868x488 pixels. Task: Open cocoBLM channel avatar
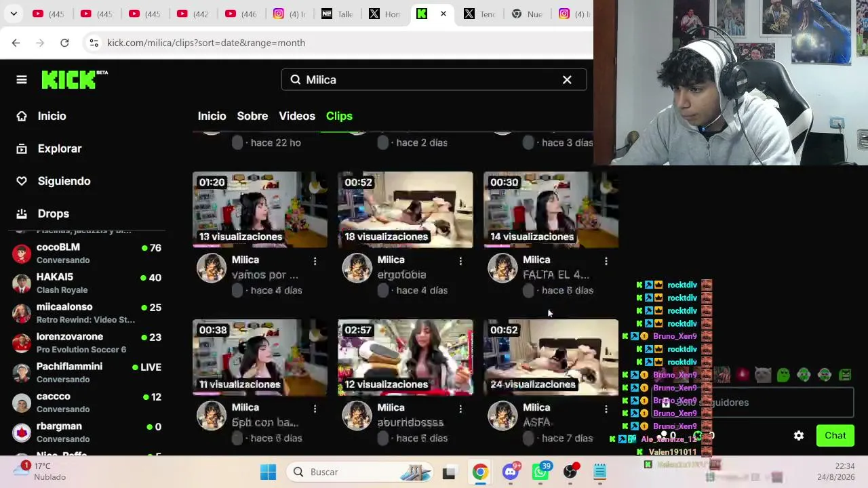(22, 253)
